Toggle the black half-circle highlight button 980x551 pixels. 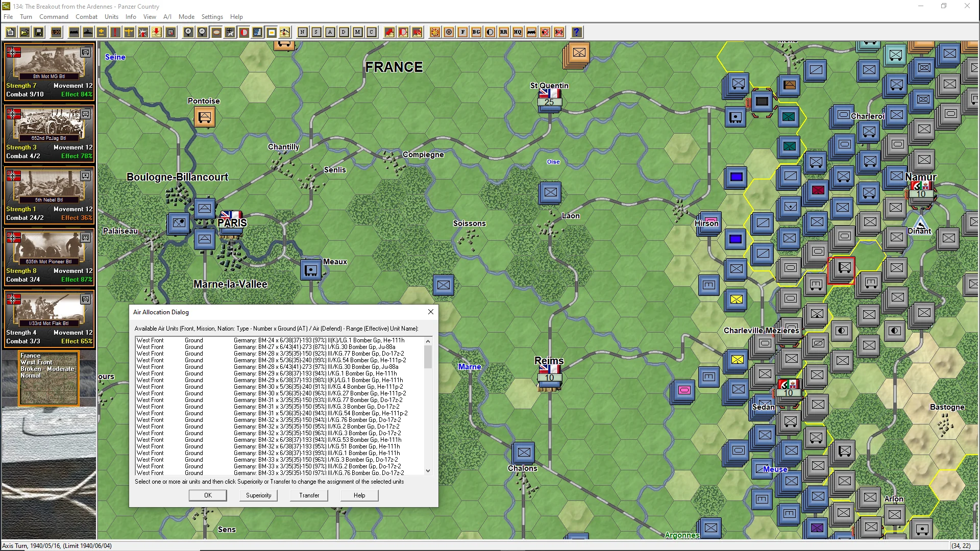coord(490,32)
